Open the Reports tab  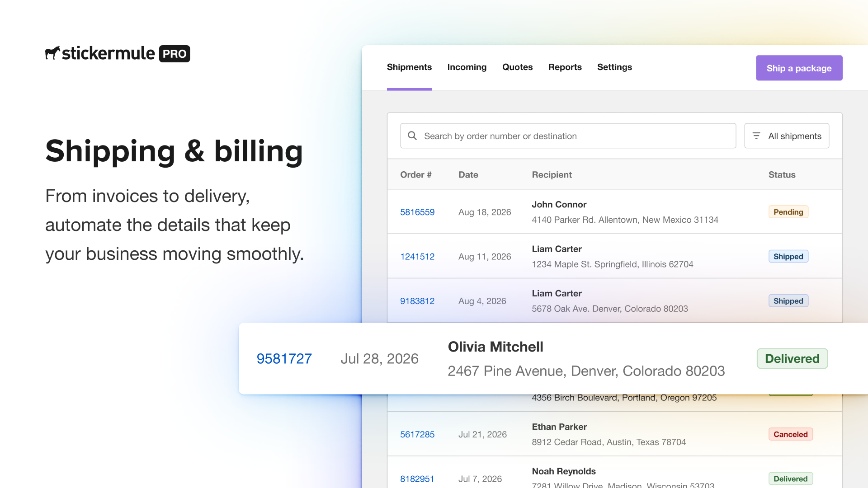[565, 67]
